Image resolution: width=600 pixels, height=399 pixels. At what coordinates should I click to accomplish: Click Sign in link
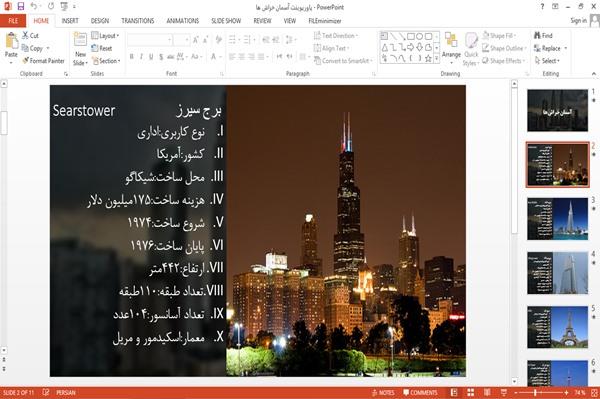pyautogui.click(x=578, y=21)
